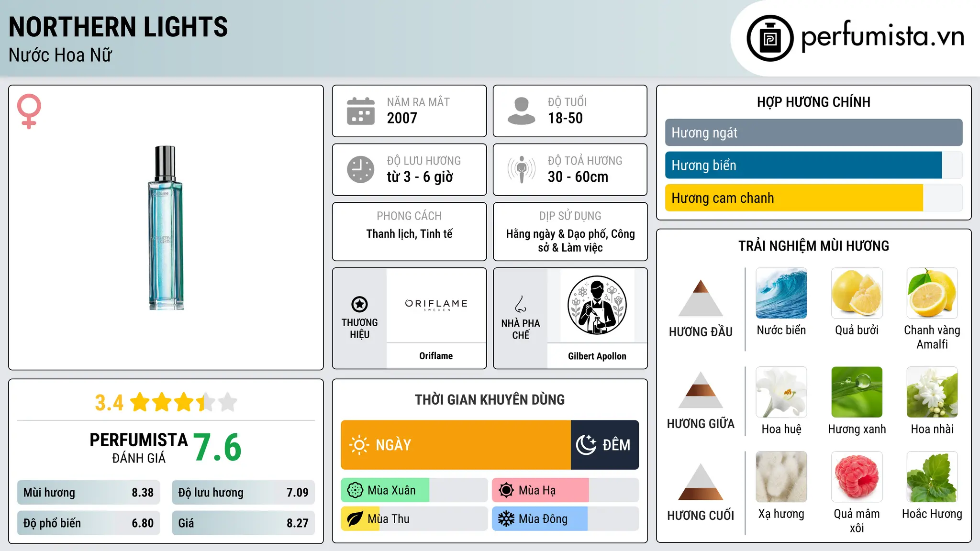The image size is (980, 551).
Task: Click the star badge icon above Thương hiệu
Action: (359, 304)
